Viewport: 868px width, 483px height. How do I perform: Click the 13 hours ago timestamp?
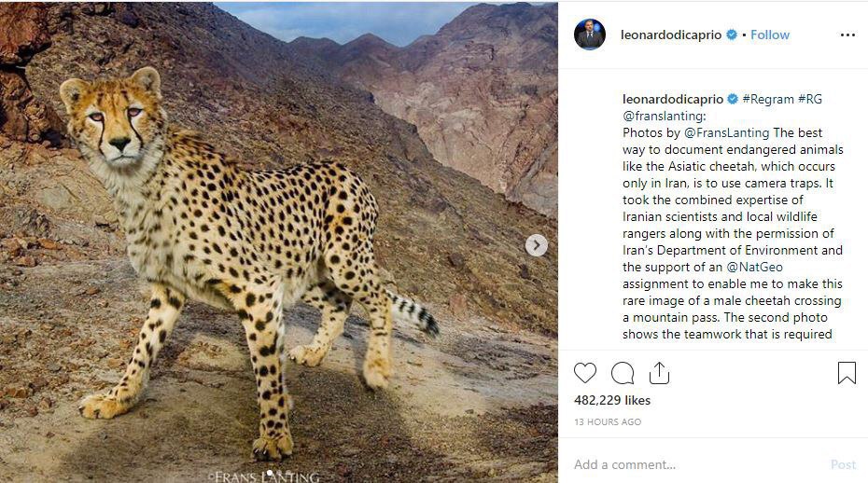608,422
